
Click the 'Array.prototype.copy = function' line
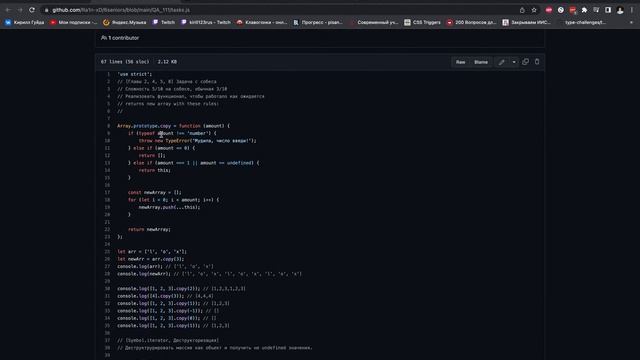click(173, 126)
